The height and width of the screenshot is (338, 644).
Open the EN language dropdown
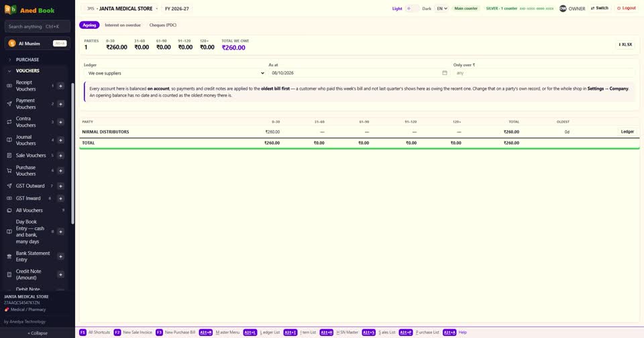pos(441,8)
